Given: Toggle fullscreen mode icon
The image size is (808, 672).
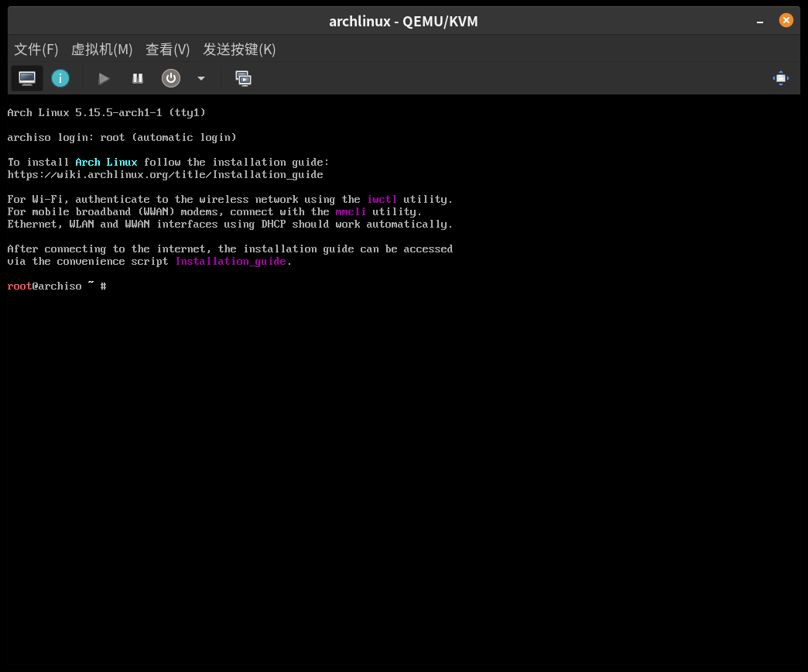Looking at the screenshot, I should 781,78.
